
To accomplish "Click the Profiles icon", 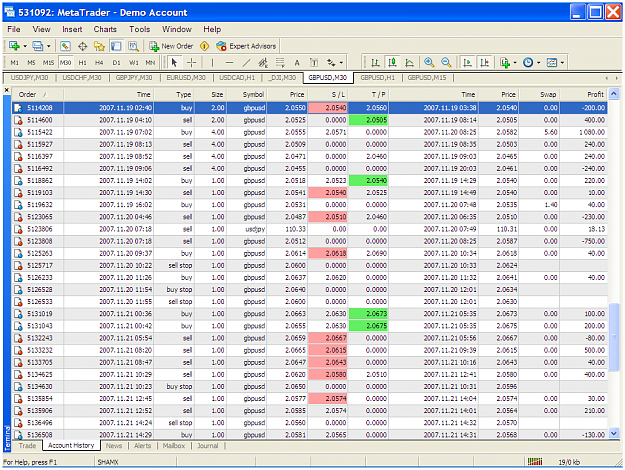I will tap(38, 46).
